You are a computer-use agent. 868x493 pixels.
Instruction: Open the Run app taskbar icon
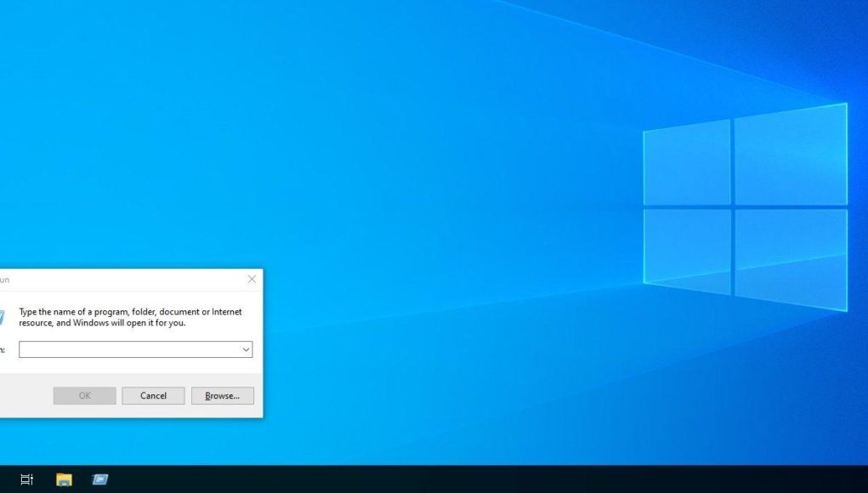point(100,479)
